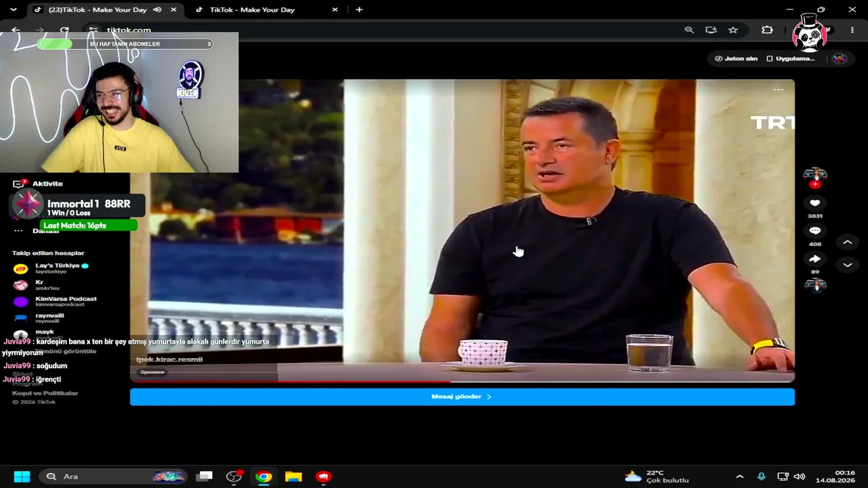Open the volume speaker icon in tray
The height and width of the screenshot is (488, 868).
[800, 476]
